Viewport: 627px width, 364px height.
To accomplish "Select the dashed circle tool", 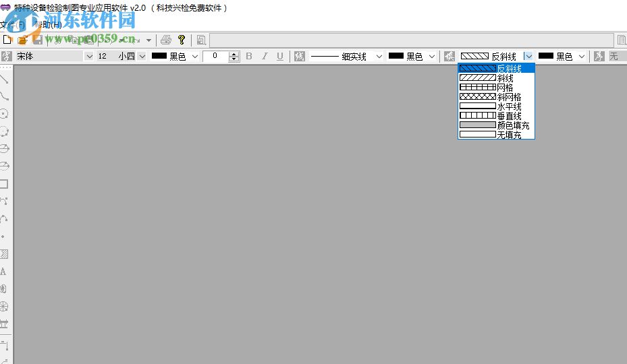I will tap(5, 131).
